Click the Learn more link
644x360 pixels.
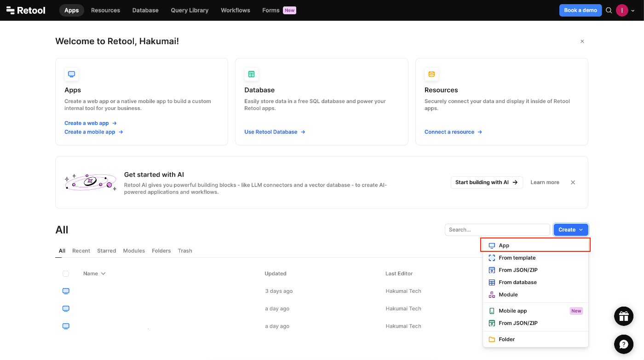coord(545,182)
